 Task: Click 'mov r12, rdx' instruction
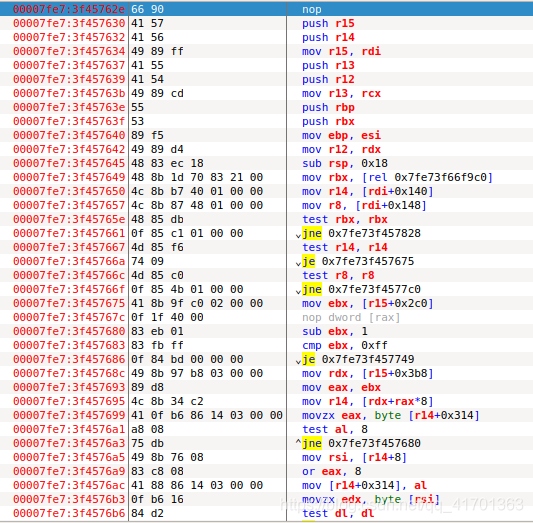342,149
